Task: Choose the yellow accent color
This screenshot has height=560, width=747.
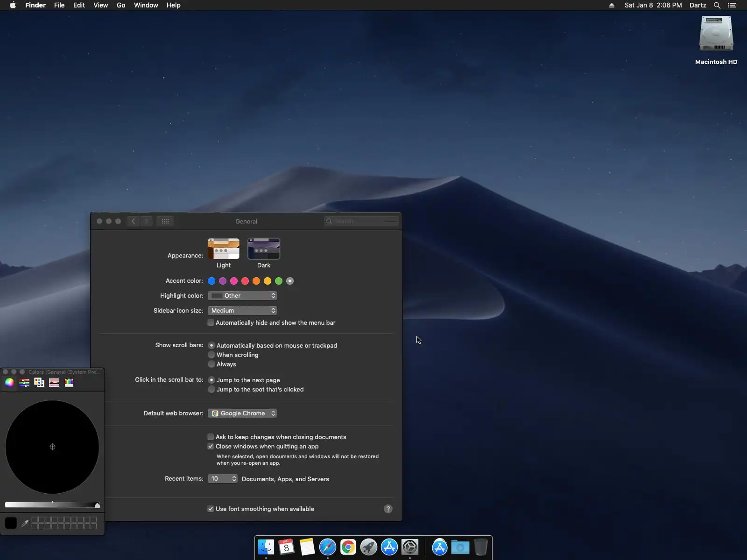Action: click(268, 281)
